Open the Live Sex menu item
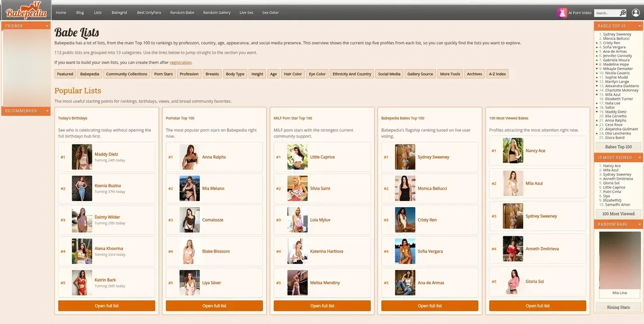 click(247, 13)
